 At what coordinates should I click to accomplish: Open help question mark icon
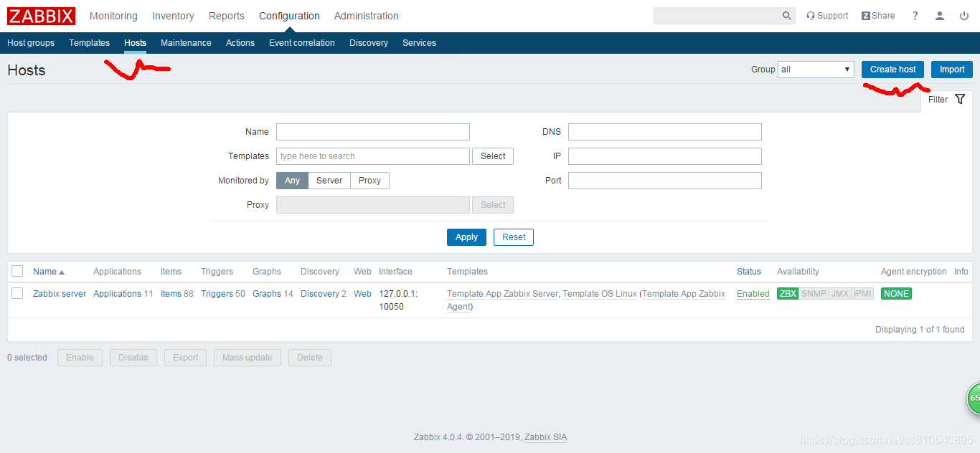pyautogui.click(x=915, y=16)
